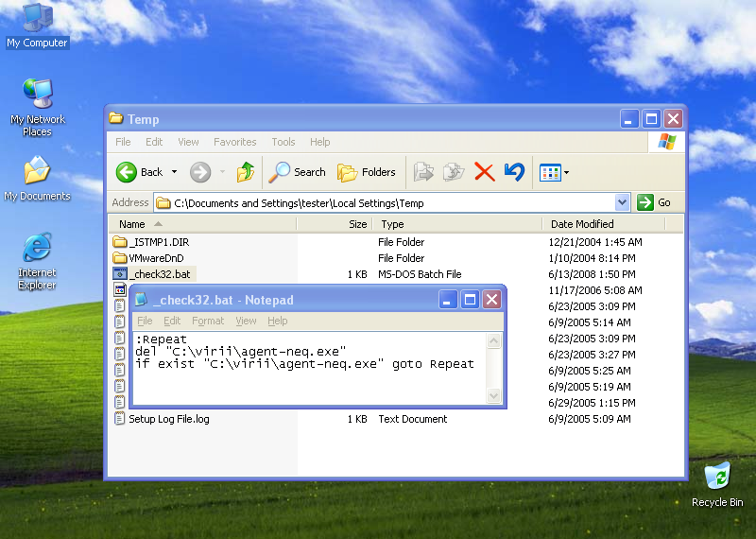Click the Move To toolbar icon

click(423, 172)
